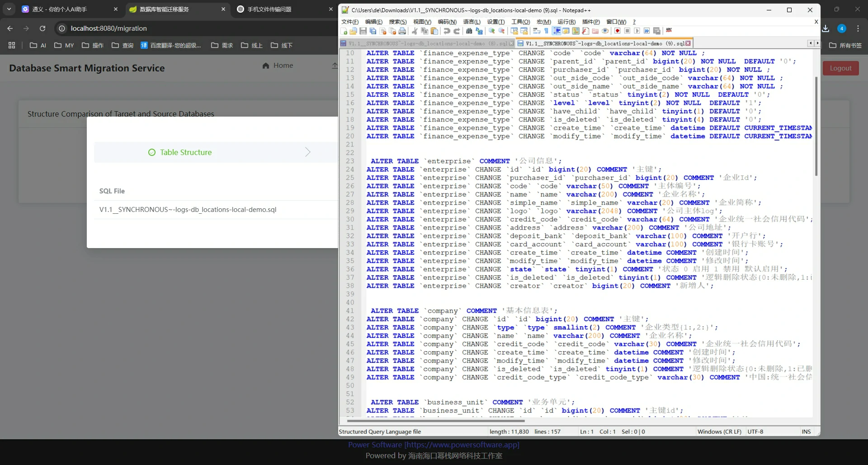Go to the Home link
The height and width of the screenshot is (465, 868).
click(x=278, y=66)
